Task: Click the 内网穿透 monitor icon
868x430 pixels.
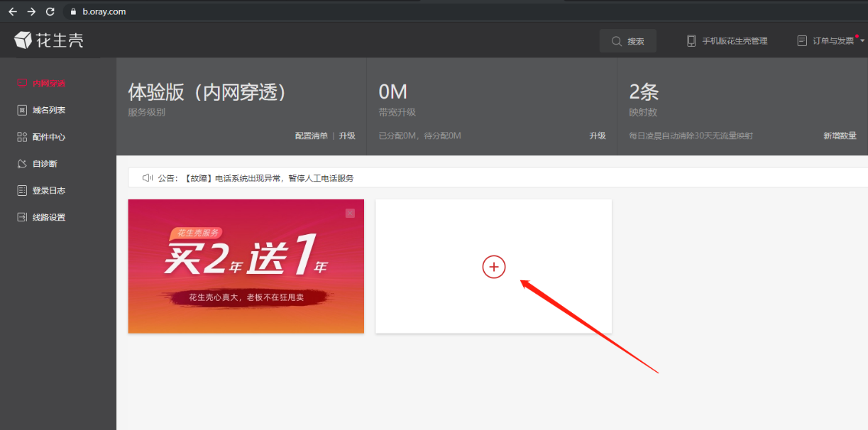Action: pos(22,83)
